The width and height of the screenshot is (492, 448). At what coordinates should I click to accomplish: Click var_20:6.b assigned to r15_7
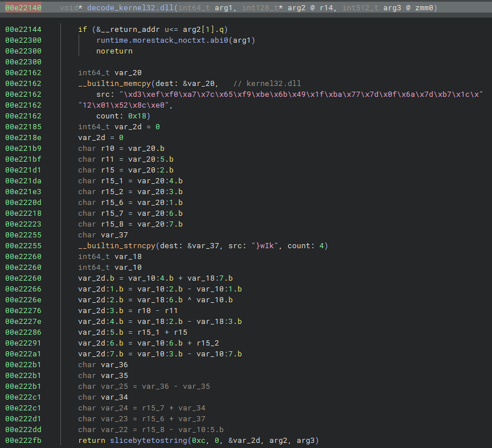pos(159,213)
